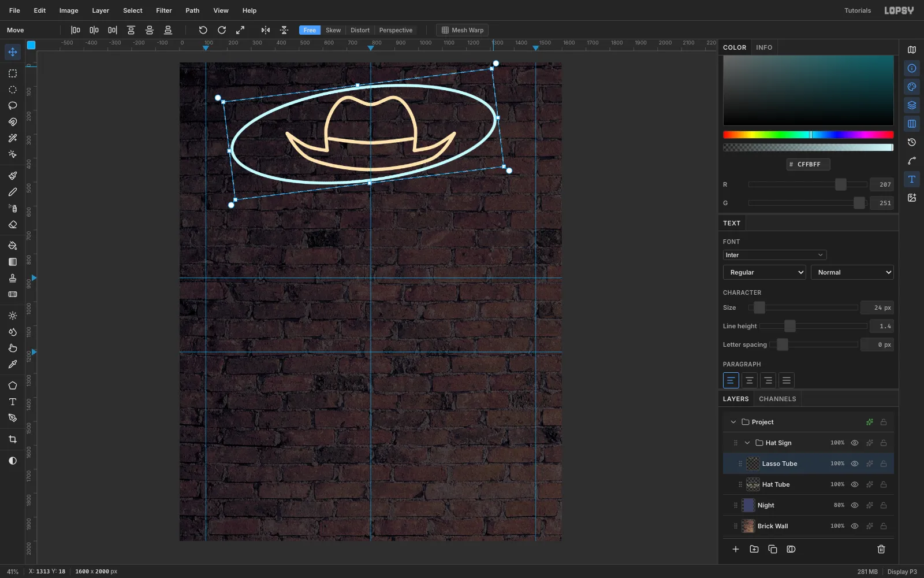Edit the hex color field CFFBFF
Screen dimensions: 924x578
808,164
